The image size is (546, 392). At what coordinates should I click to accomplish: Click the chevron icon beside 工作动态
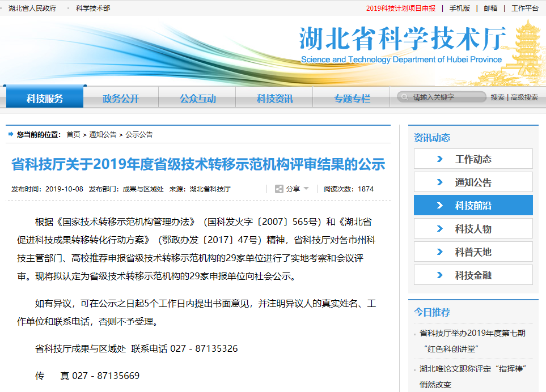click(x=440, y=159)
